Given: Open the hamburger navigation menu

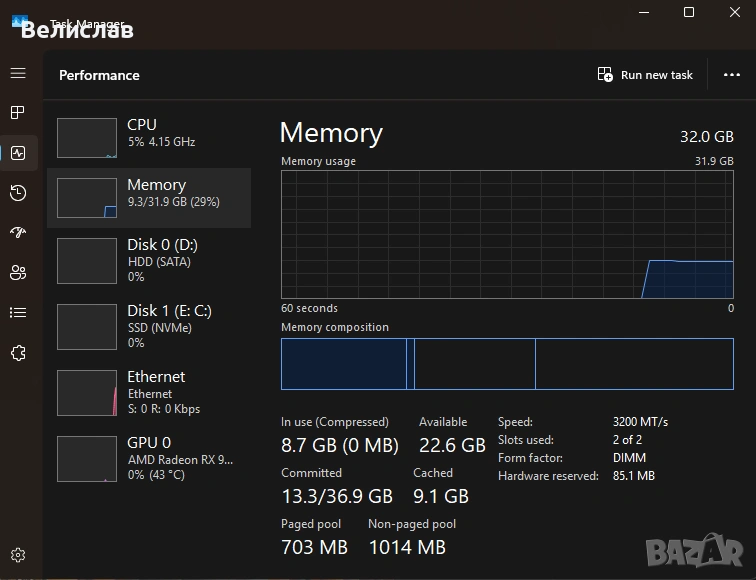Looking at the screenshot, I should click(18, 73).
